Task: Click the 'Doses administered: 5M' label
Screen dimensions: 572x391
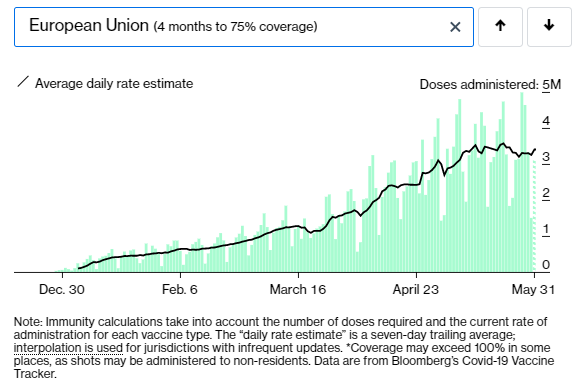Action: [x=490, y=85]
